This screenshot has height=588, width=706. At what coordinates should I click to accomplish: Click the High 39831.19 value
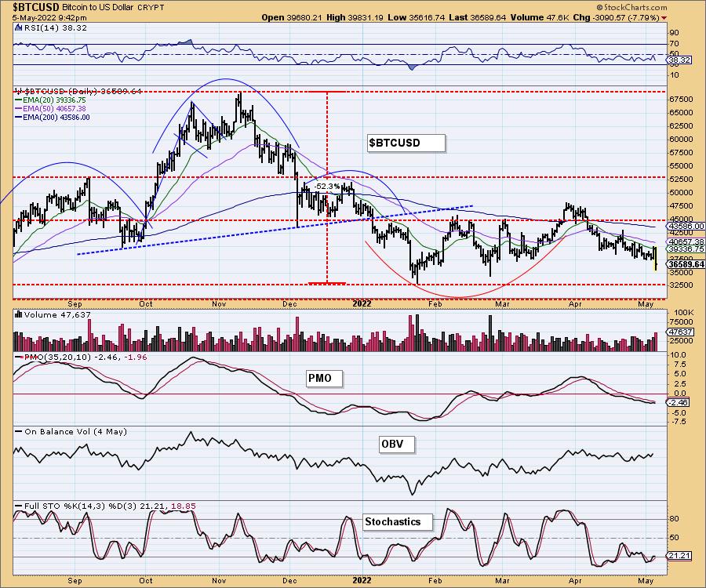coord(364,18)
